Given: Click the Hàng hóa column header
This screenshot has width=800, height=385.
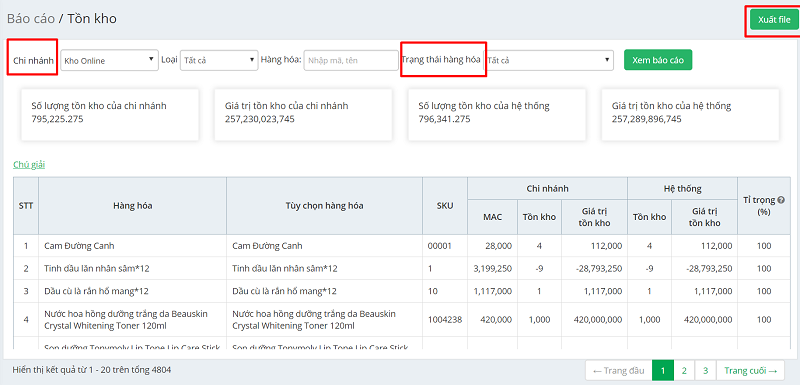Looking at the screenshot, I should tap(133, 206).
